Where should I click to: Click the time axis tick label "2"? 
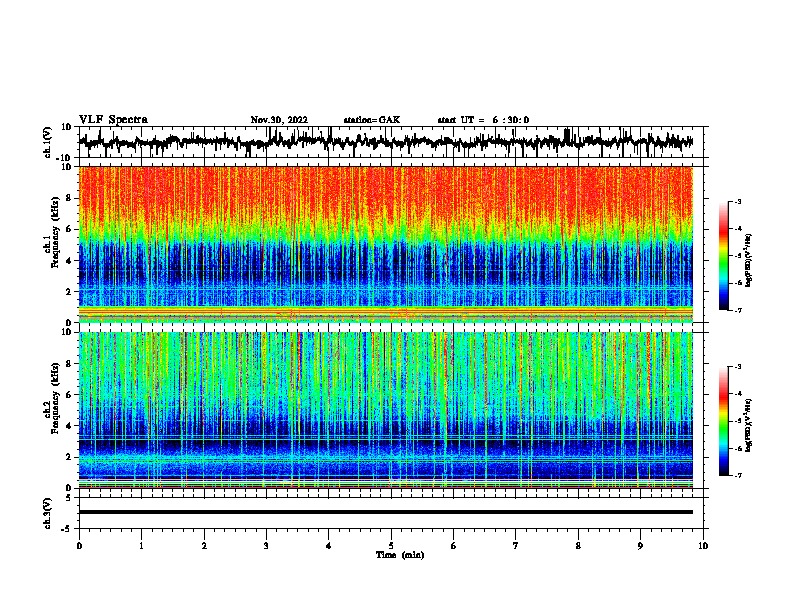(x=204, y=546)
